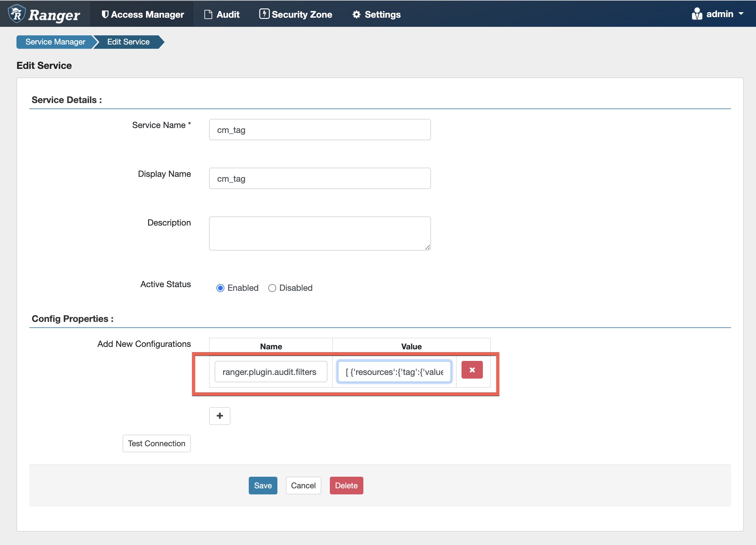
Task: Click into the Service Name field
Action: (x=320, y=130)
